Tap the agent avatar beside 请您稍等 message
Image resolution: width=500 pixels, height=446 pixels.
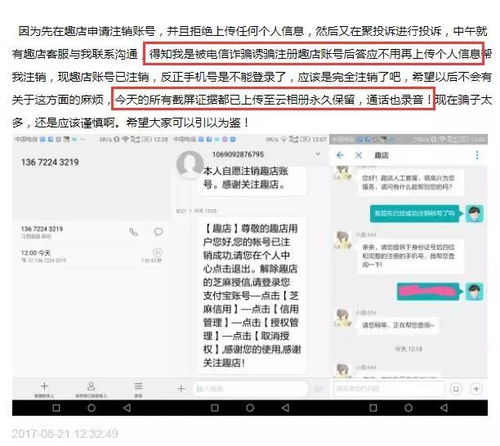pos(342,318)
